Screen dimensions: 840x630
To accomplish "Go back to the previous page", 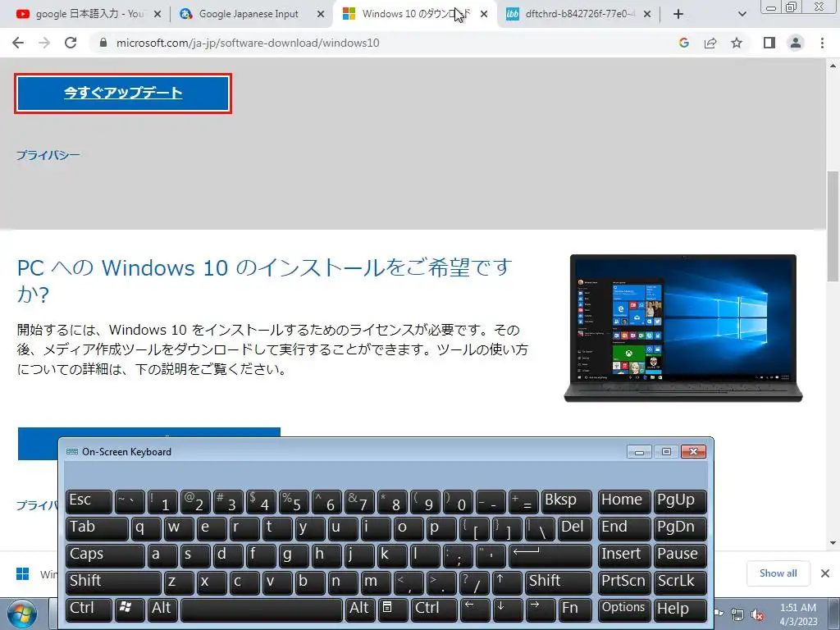I will tap(18, 43).
